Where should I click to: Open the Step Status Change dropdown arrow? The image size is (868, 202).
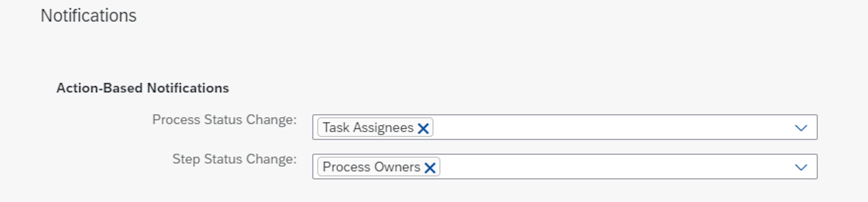[801, 167]
